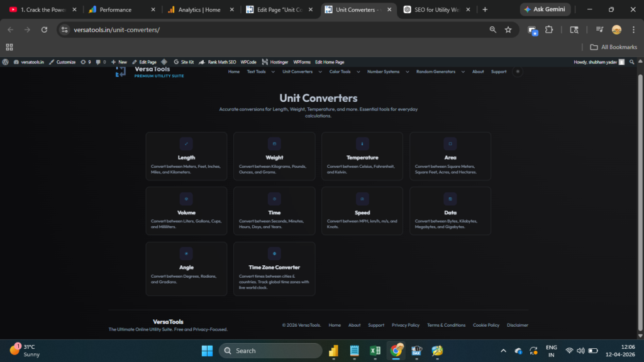Expand the Number Systems menu chevron
The image size is (644, 362).
click(x=407, y=72)
